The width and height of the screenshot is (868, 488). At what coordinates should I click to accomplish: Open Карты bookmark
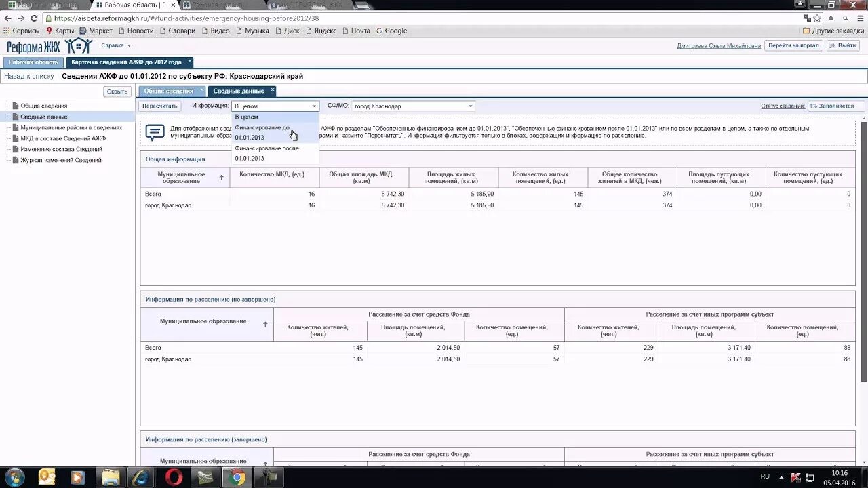[60, 30]
